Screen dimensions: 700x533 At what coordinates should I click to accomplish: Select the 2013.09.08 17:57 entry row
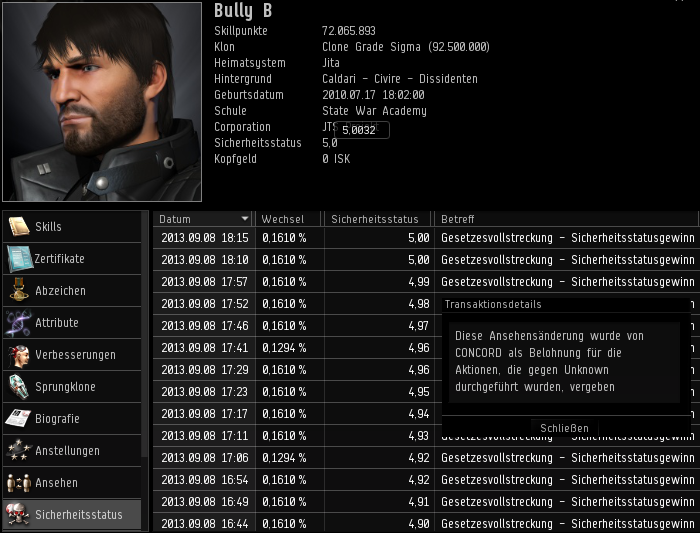(x=426, y=282)
